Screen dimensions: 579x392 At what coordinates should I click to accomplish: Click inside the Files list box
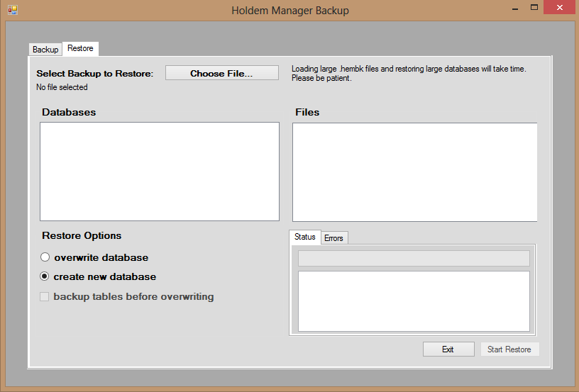point(414,172)
